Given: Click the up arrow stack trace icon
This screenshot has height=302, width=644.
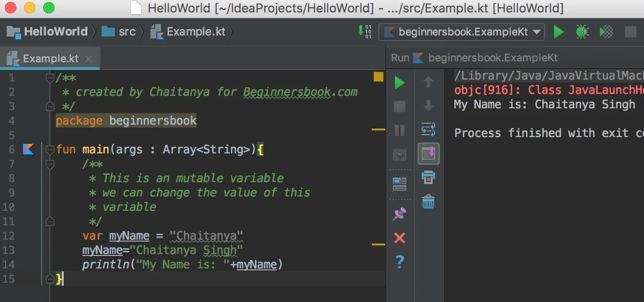Looking at the screenshot, I should coord(428,82).
